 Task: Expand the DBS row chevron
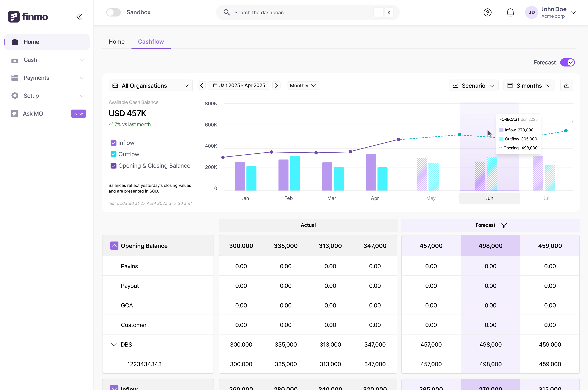tap(114, 345)
